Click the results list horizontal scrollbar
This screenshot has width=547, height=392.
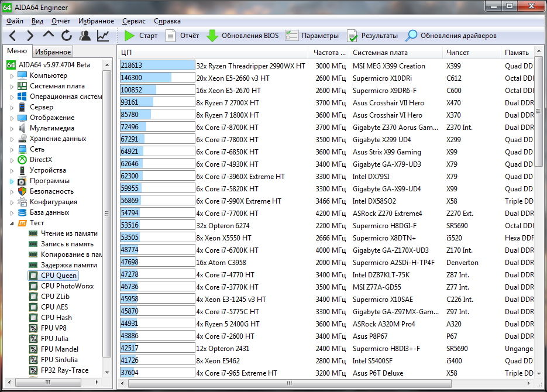290,384
